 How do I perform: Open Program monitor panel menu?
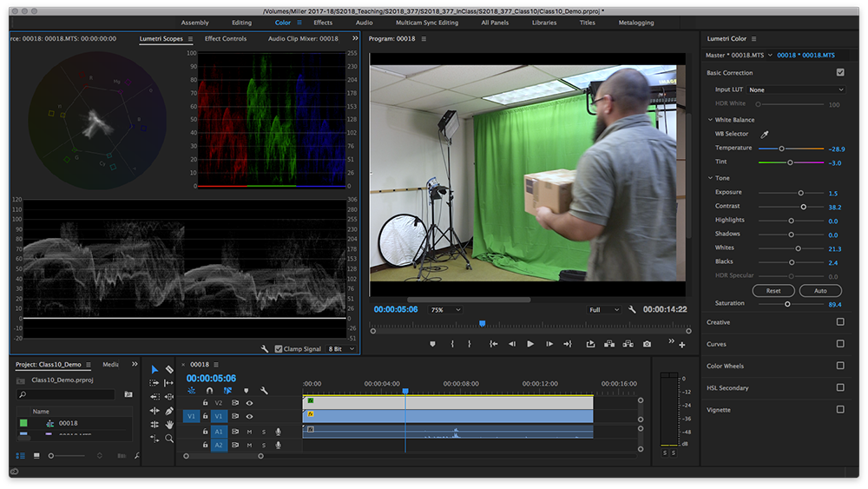tap(424, 39)
